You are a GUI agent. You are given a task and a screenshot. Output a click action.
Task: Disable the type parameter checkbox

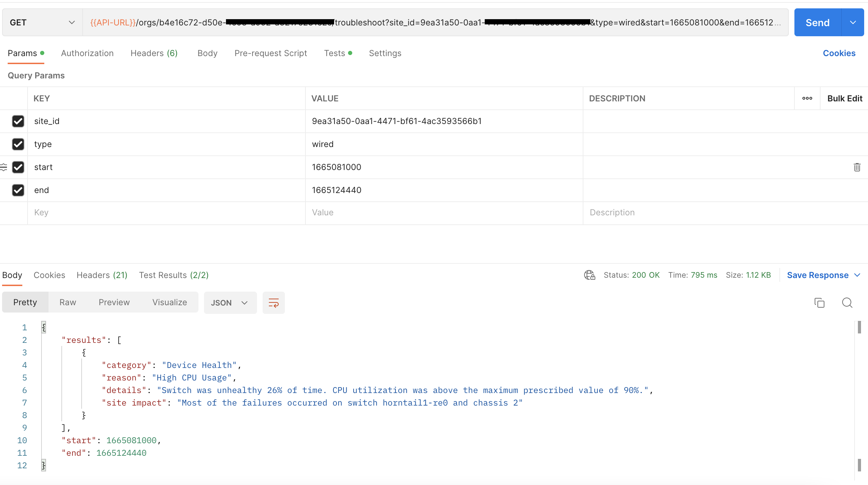[18, 144]
